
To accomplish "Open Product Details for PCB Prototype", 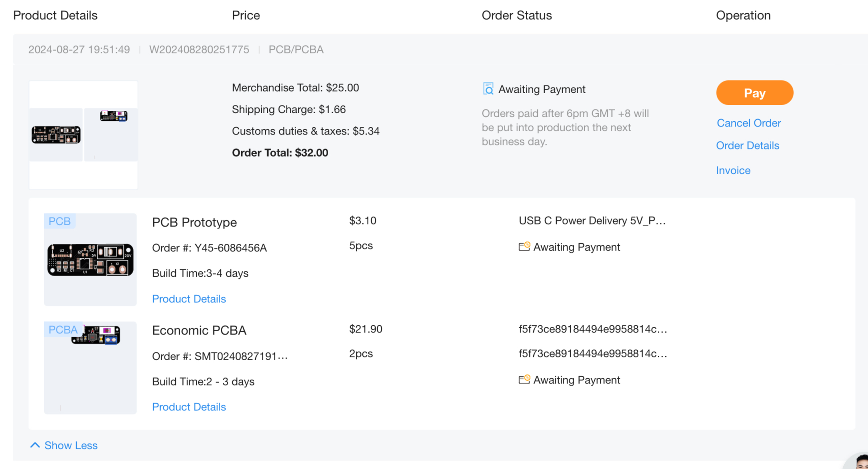I will click(x=189, y=299).
